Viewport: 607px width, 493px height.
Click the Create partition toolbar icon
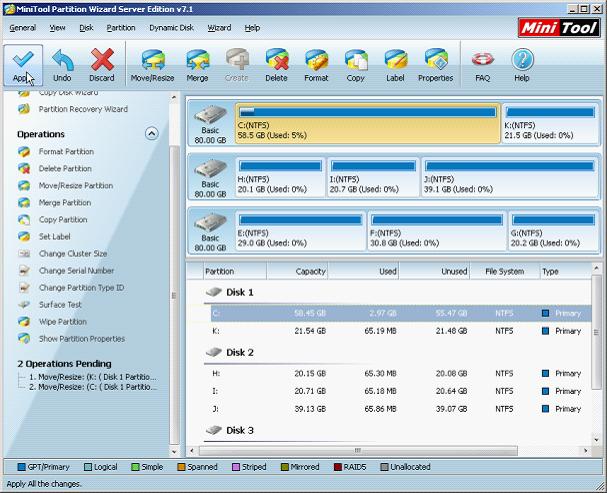tap(237, 65)
